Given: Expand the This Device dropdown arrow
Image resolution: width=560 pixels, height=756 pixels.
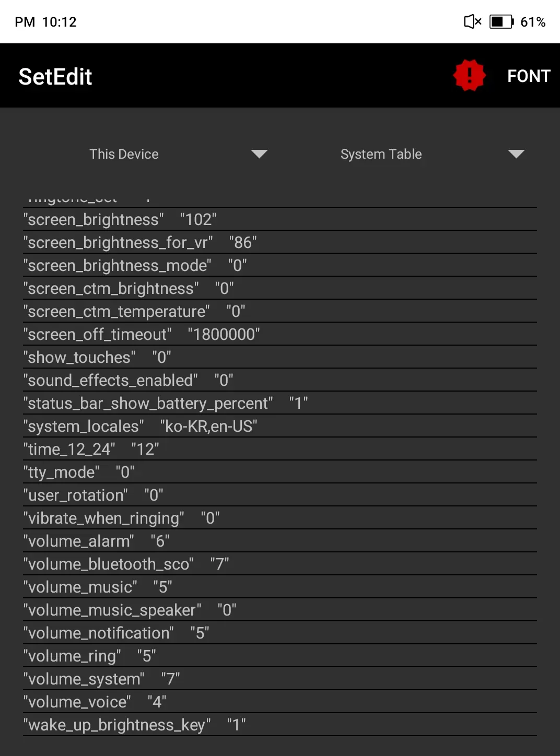Looking at the screenshot, I should (x=259, y=154).
